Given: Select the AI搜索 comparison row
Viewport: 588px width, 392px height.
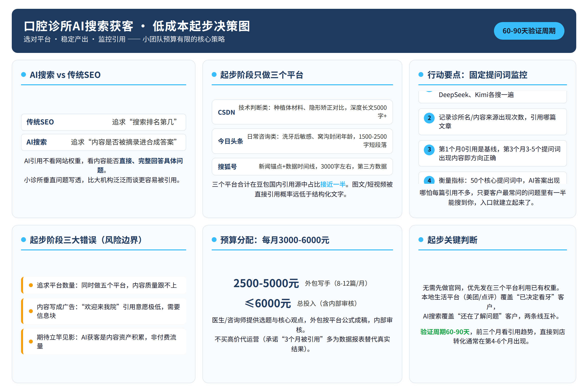Looking at the screenshot, I should point(103,142).
